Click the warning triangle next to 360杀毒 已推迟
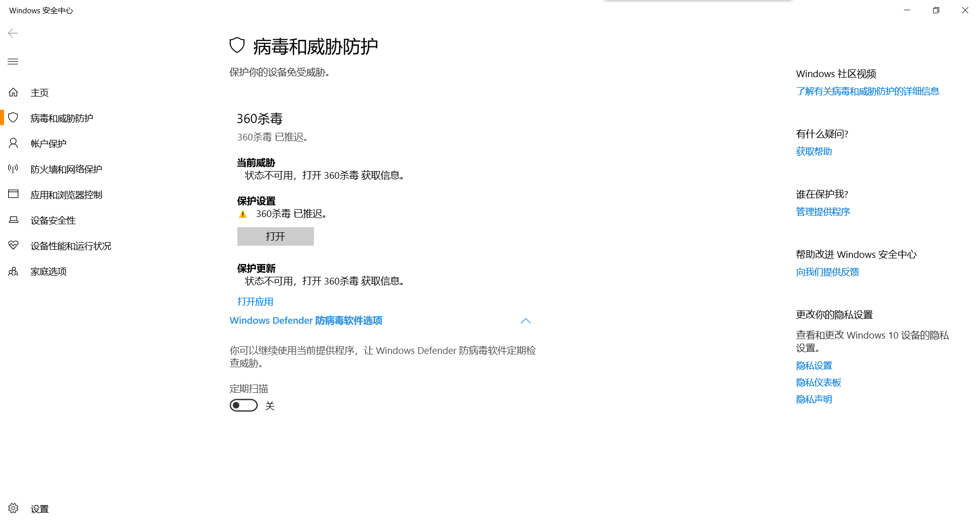This screenshot has height=526, width=980. 243,214
